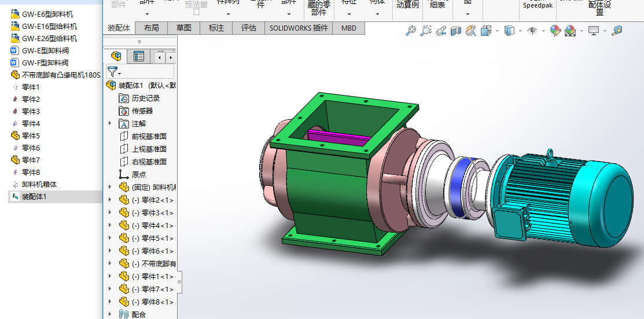Select 前视基准面 in the feature tree
This screenshot has height=319, width=644.
coord(149,136)
